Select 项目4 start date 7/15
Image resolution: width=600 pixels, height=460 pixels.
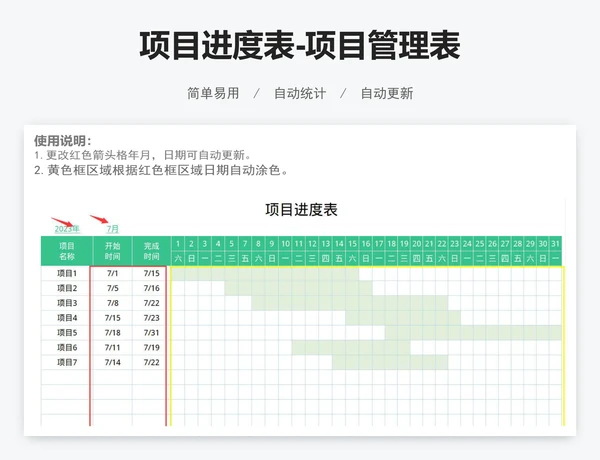coord(112,318)
